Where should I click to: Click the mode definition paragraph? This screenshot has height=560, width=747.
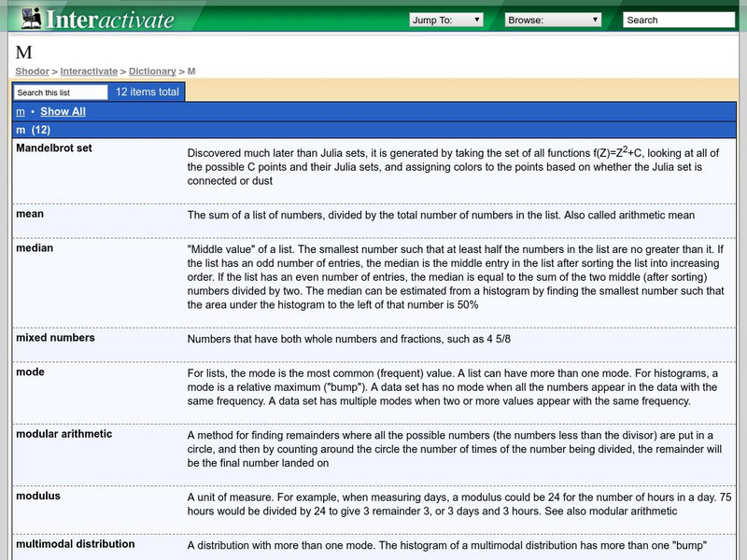click(x=453, y=387)
